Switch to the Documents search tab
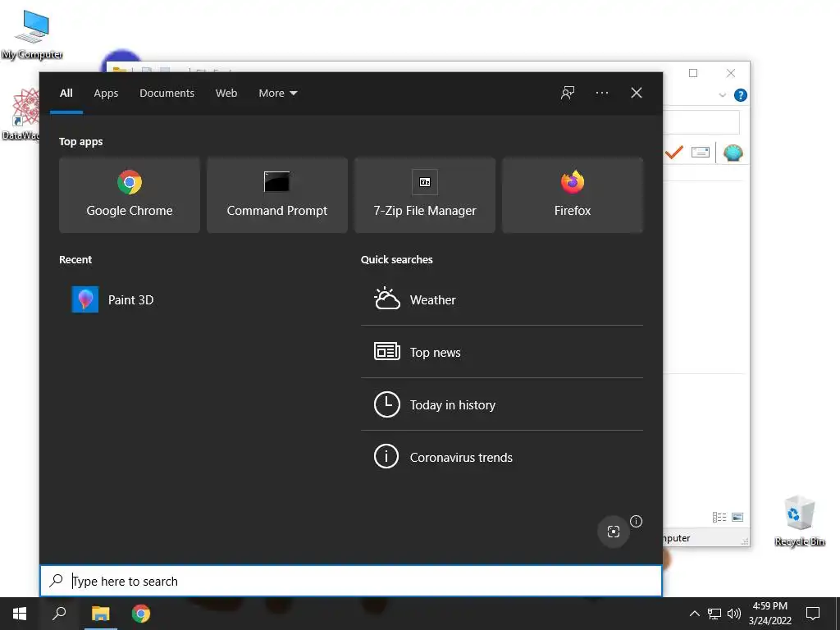 point(167,93)
